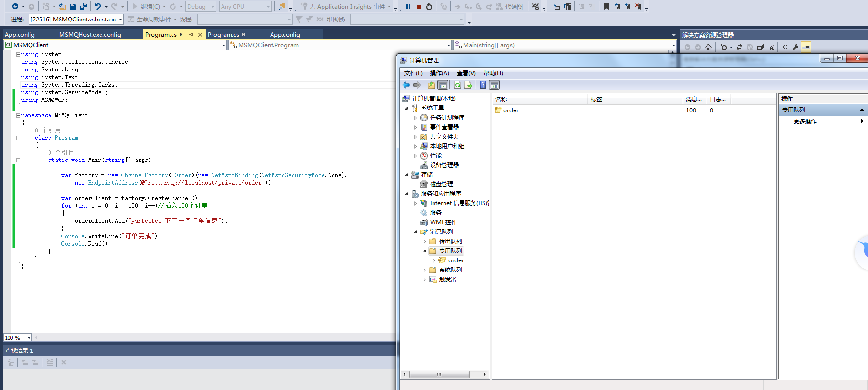The height and width of the screenshot is (390, 868).
Task: Click the Open File icon in Visual Studio
Action: tap(62, 7)
